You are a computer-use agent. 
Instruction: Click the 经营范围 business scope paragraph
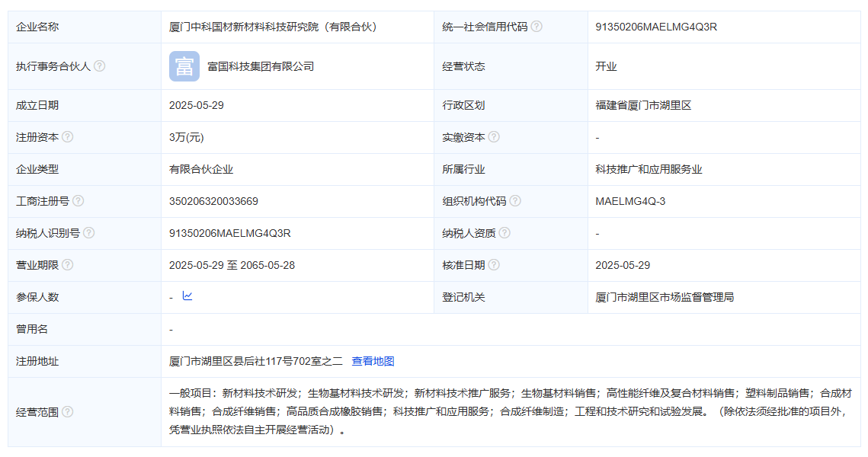coord(511,411)
